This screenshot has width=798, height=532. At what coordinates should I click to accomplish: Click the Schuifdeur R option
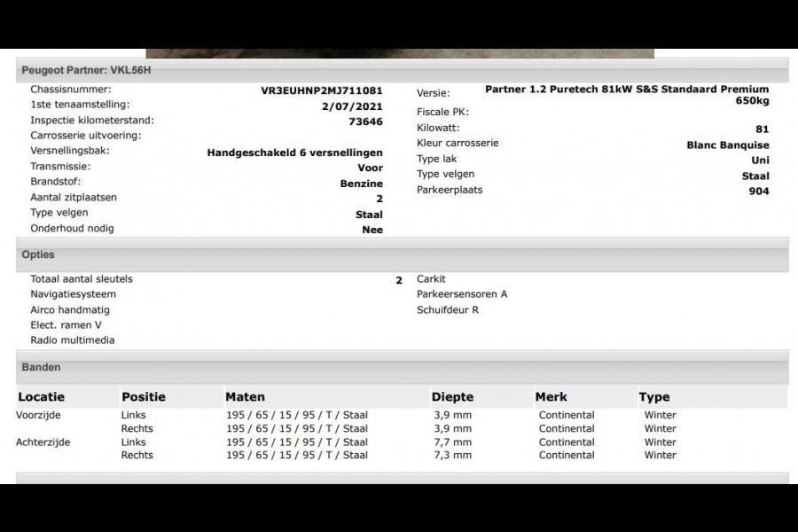click(x=448, y=310)
